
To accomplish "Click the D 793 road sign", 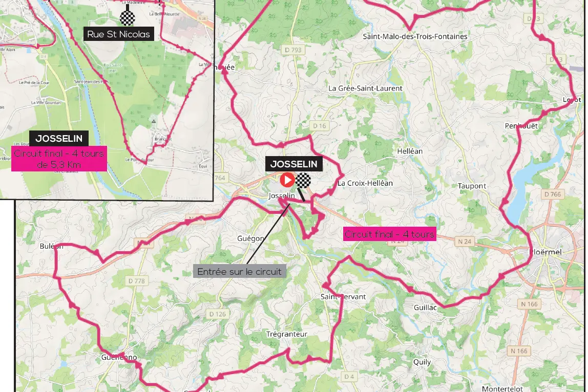I will click(x=293, y=50).
